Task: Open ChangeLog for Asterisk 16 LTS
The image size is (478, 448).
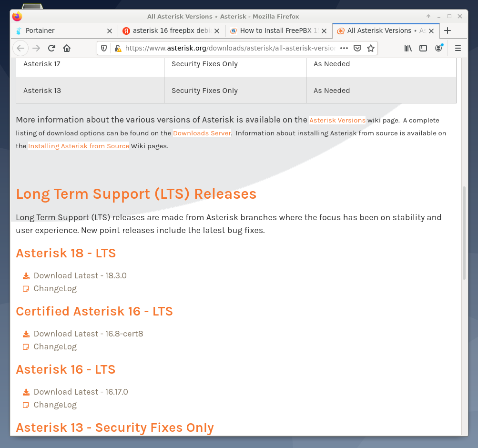Action: click(55, 405)
